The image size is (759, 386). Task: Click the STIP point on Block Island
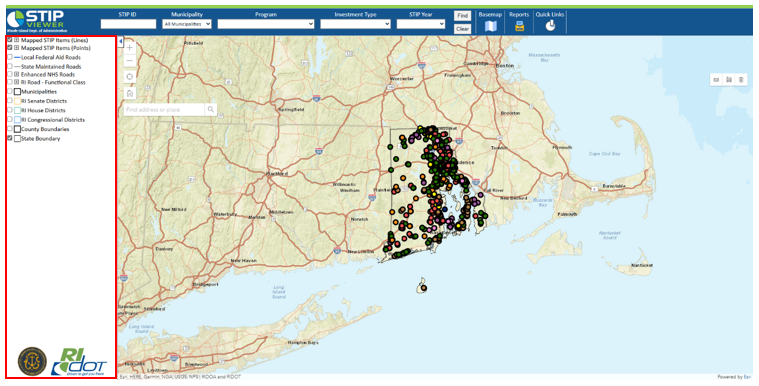424,288
